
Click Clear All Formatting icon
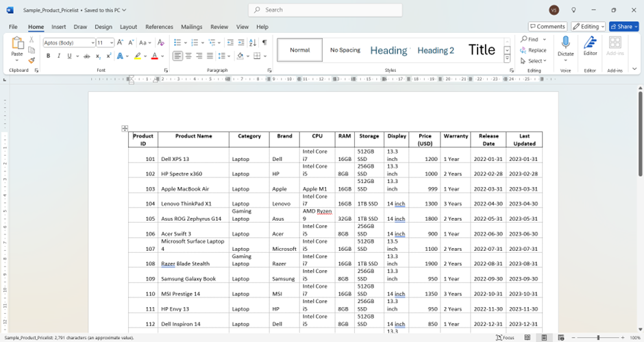[161, 42]
